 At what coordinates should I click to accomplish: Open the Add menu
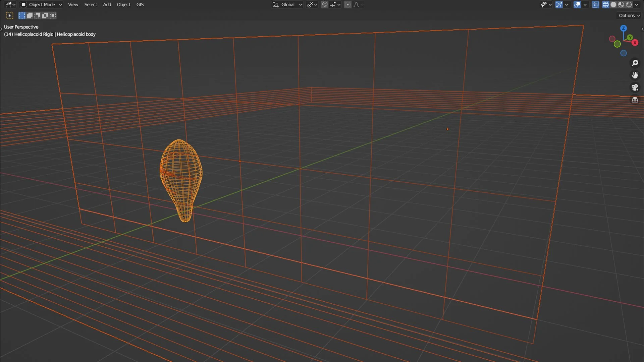pyautogui.click(x=107, y=5)
